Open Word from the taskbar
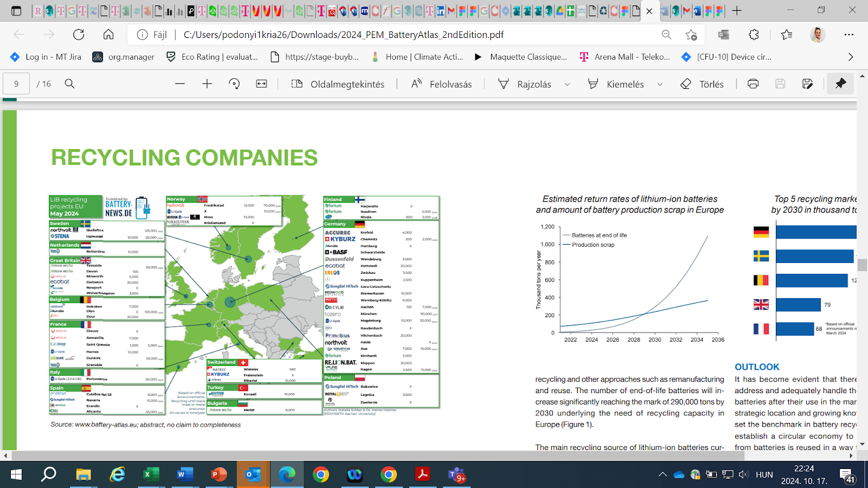 185,475
